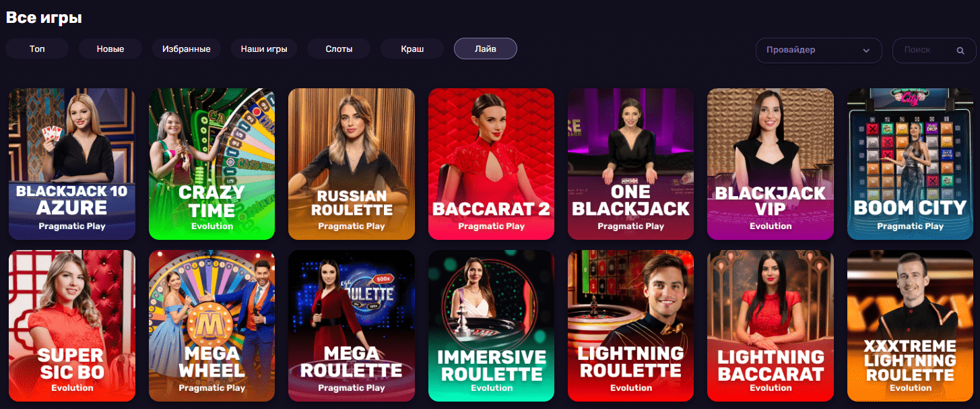Start the Baccarat 2 game
This screenshot has width=980, height=409.
[491, 164]
